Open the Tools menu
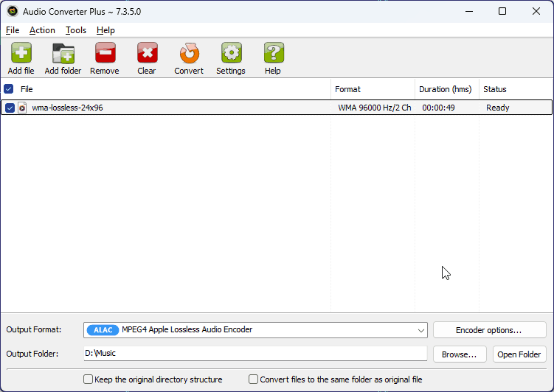The image size is (554, 392). [x=75, y=30]
